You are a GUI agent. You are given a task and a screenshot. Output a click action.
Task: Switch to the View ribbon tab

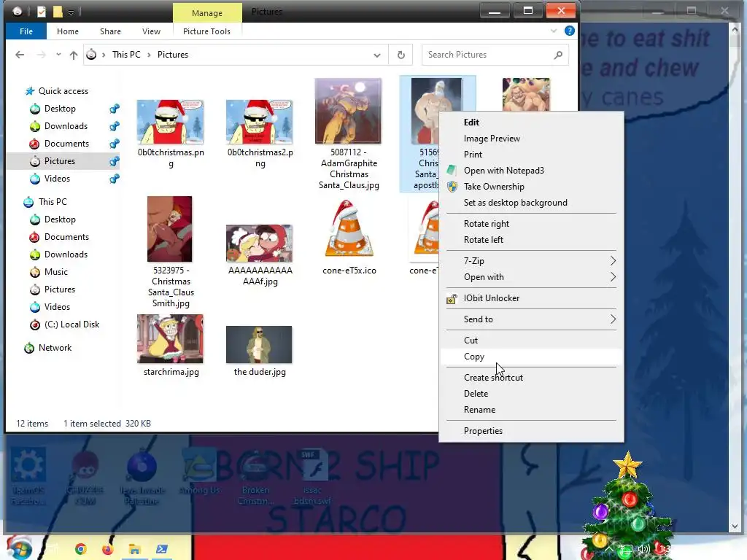(151, 31)
